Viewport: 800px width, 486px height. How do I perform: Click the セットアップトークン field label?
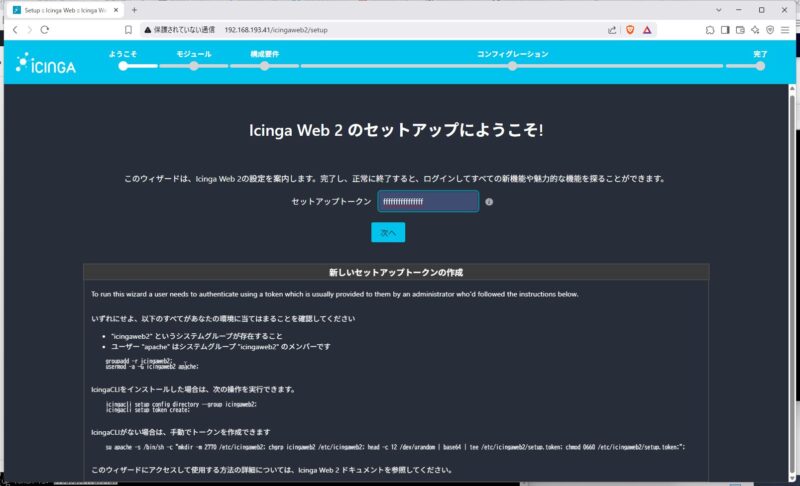click(331, 201)
